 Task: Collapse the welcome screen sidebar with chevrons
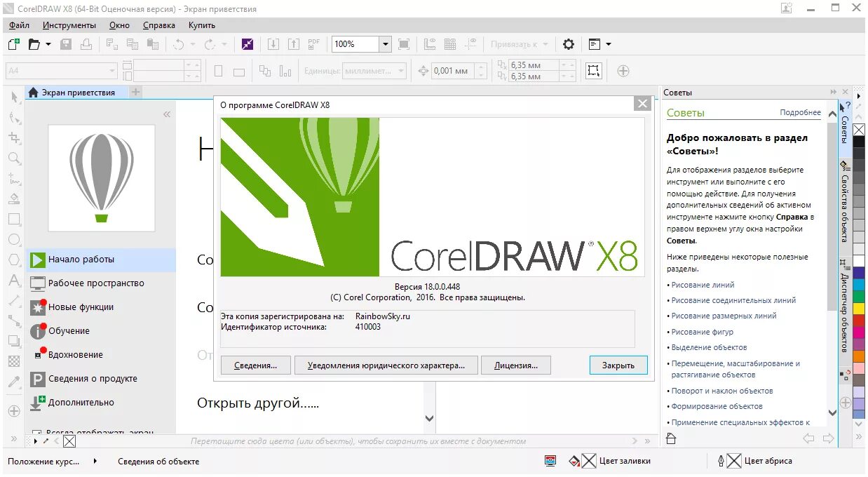pyautogui.click(x=167, y=114)
